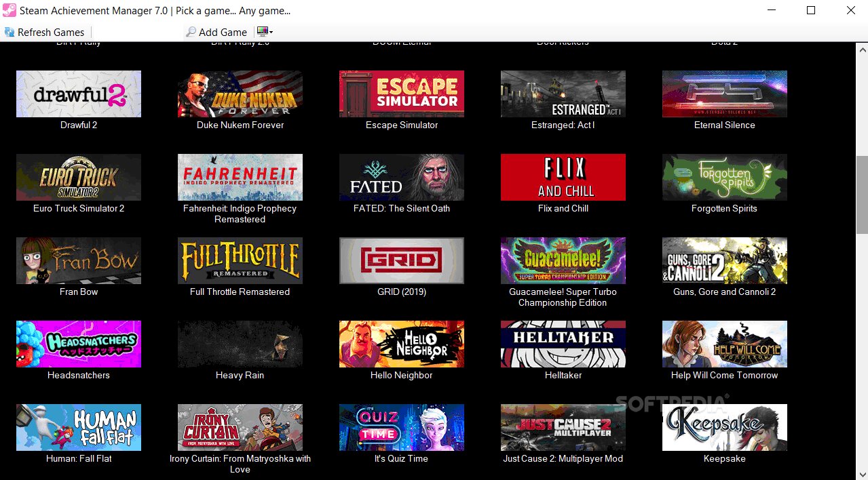Image resolution: width=868 pixels, height=480 pixels.
Task: Click the vertical scrollbar thumb
Action: 862,195
